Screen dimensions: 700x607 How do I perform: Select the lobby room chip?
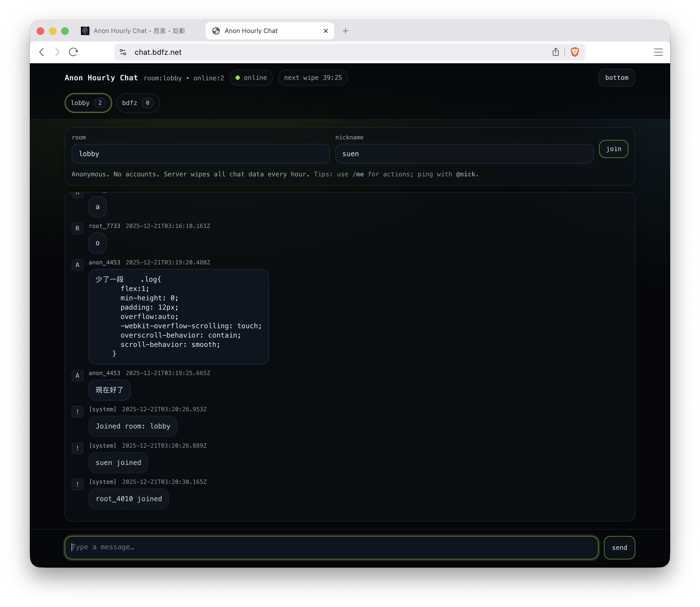pos(88,103)
